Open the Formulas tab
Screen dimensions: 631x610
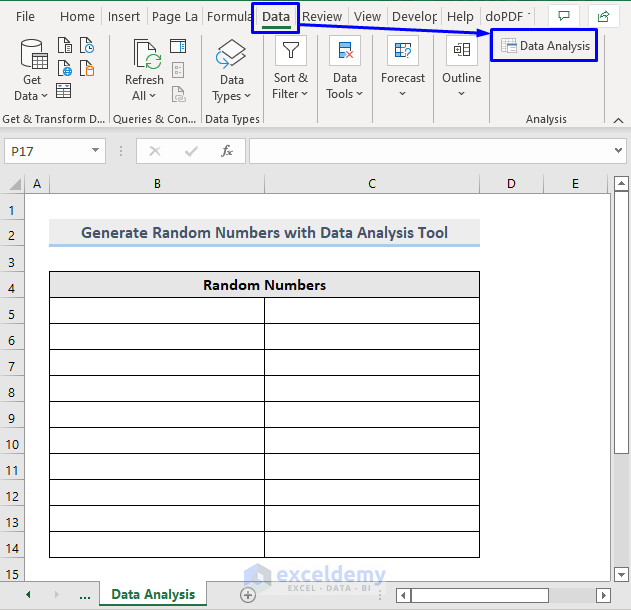click(x=229, y=16)
